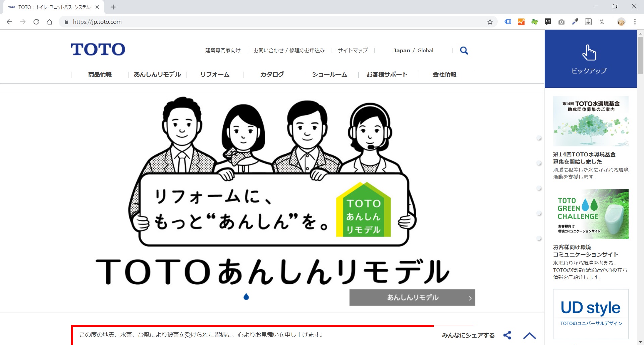The width and height of the screenshot is (644, 345).
Task: Open the eyedropper color picker extension
Action: point(575,22)
